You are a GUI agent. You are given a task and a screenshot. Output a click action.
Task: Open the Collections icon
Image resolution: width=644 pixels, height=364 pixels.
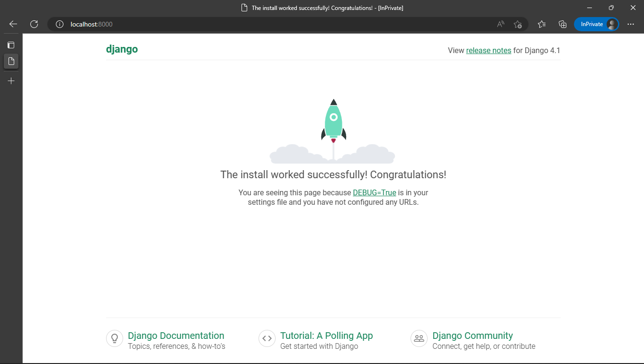[x=563, y=24]
